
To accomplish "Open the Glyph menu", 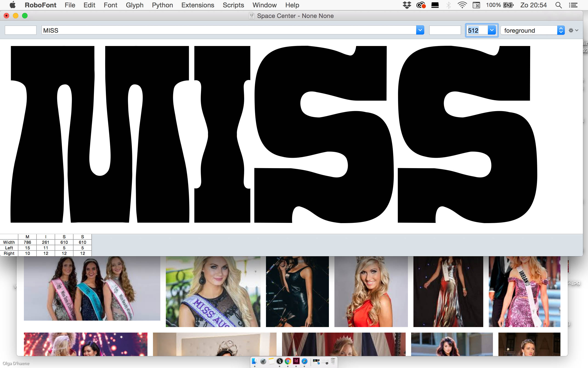I will [x=134, y=5].
